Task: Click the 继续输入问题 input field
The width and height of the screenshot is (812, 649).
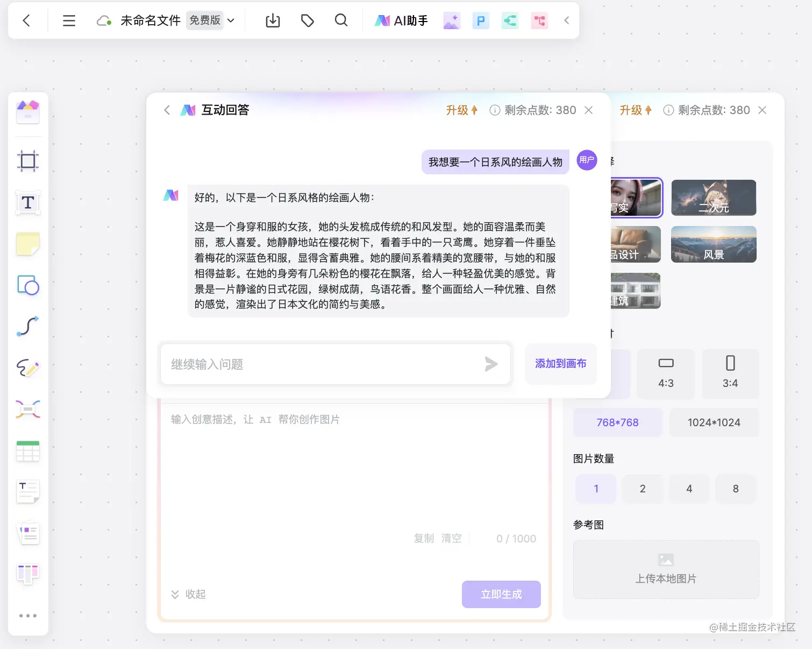Action: (336, 364)
